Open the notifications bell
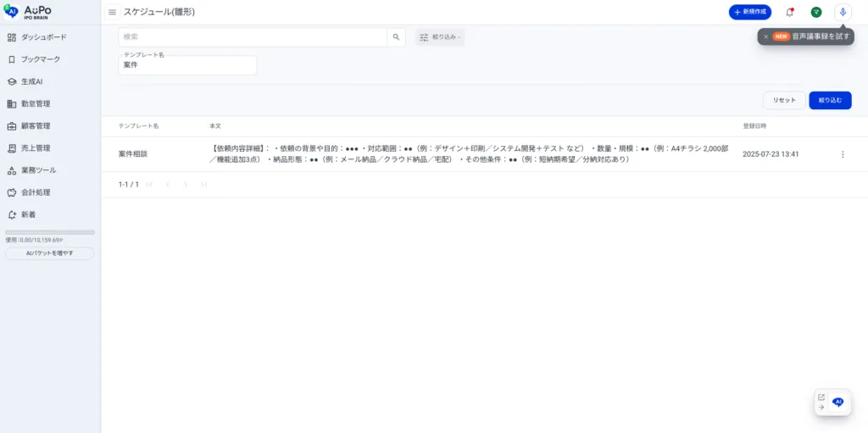The width and height of the screenshot is (868, 433). [789, 12]
